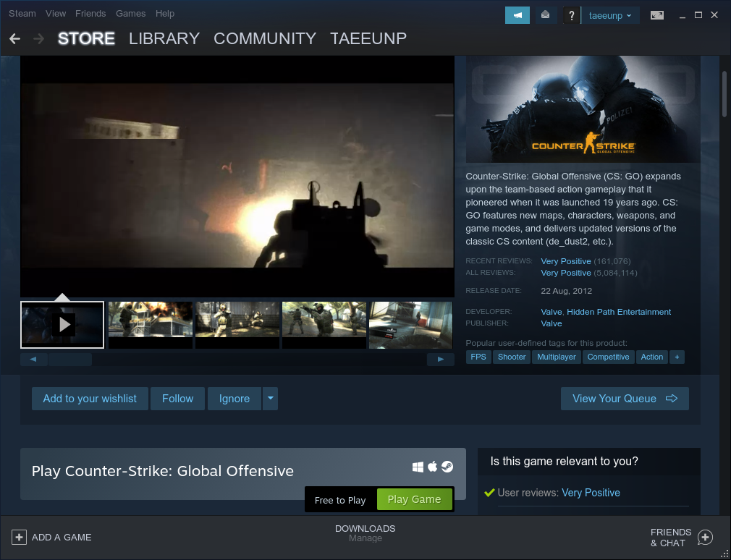Play the trailer video thumbnail
Viewport: 731px width, 560px height.
coord(63,325)
